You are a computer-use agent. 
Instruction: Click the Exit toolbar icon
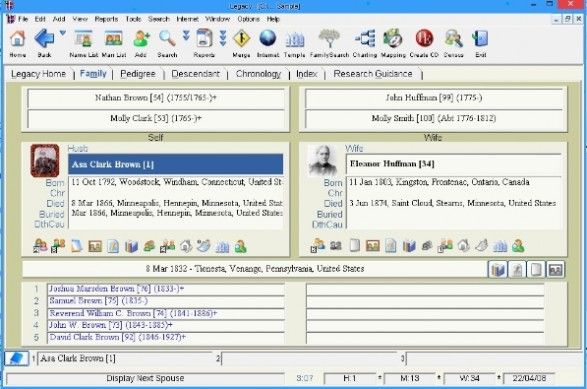(480, 39)
